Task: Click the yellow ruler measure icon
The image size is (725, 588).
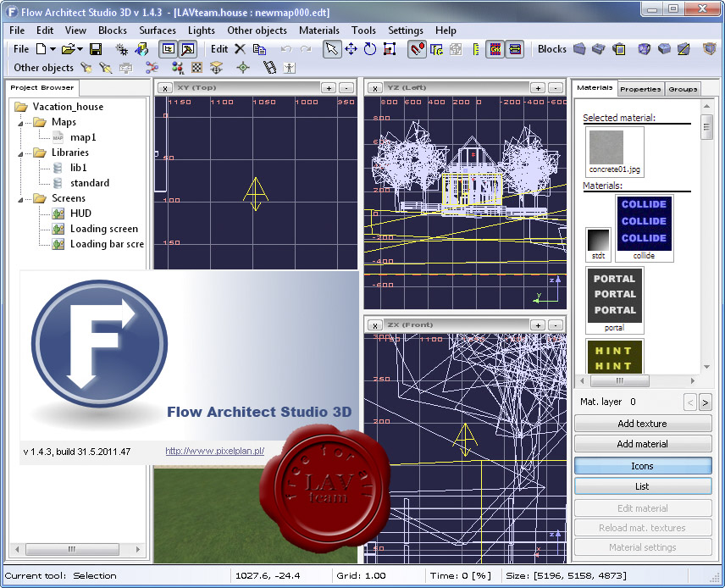Action: [476, 49]
